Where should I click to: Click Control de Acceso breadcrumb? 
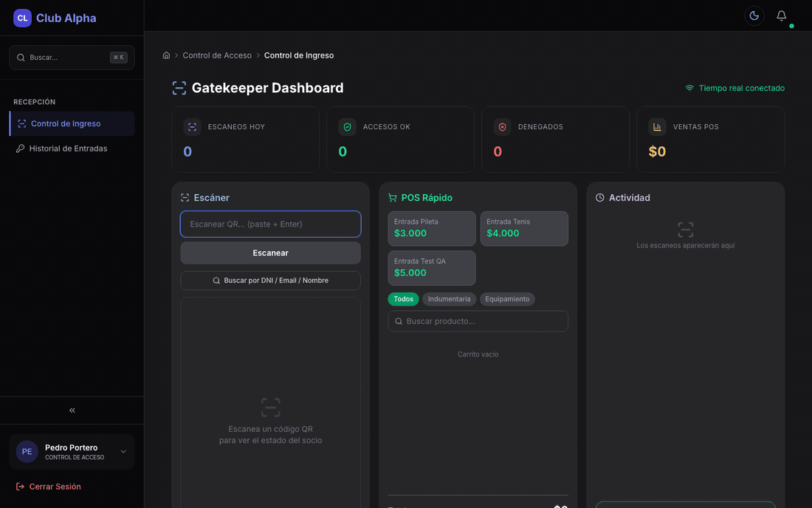217,55
